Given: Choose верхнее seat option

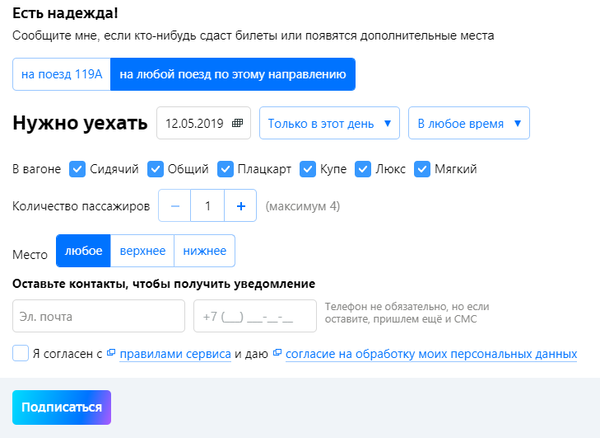Looking at the screenshot, I should [x=142, y=251].
